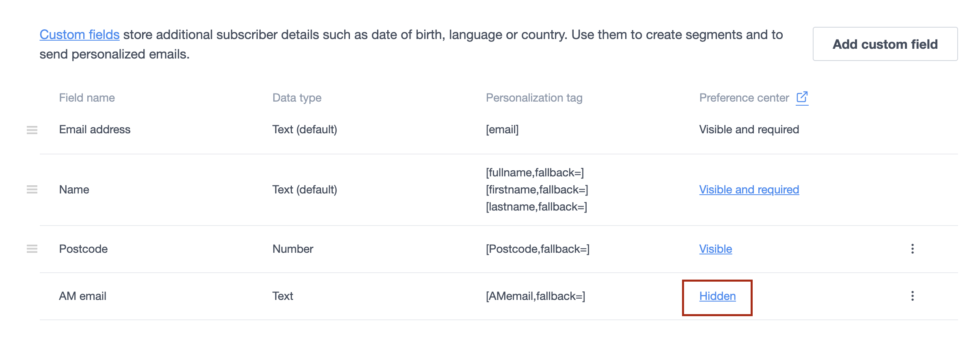
Task: Select the Data type column header
Action: click(x=297, y=98)
